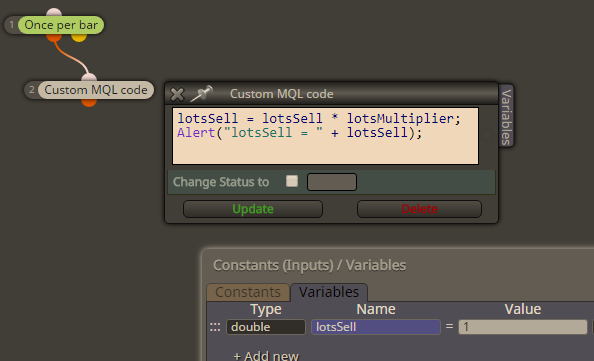594x361 pixels.
Task: Click the green Update button
Action: [253, 209]
